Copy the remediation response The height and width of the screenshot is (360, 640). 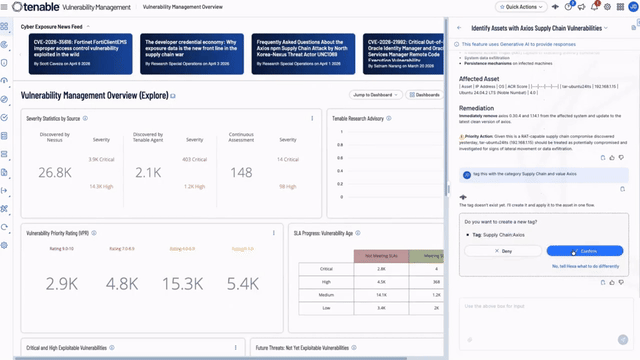[x=603, y=158]
